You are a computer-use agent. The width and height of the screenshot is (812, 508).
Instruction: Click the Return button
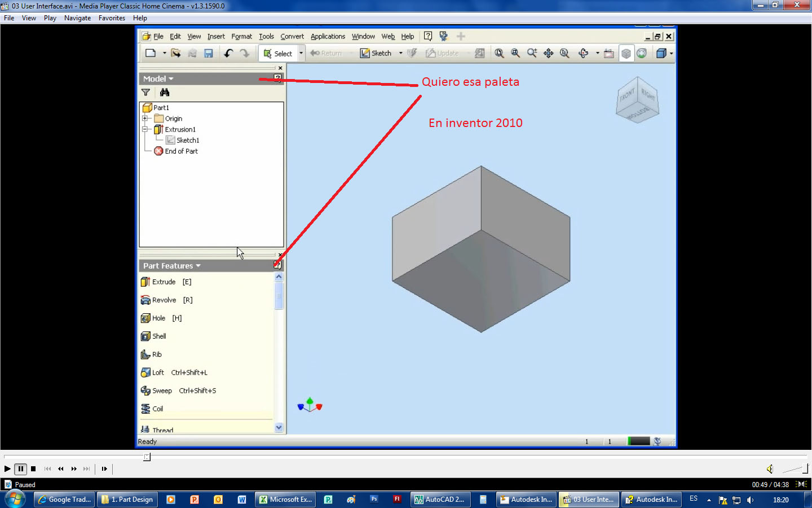(x=326, y=54)
